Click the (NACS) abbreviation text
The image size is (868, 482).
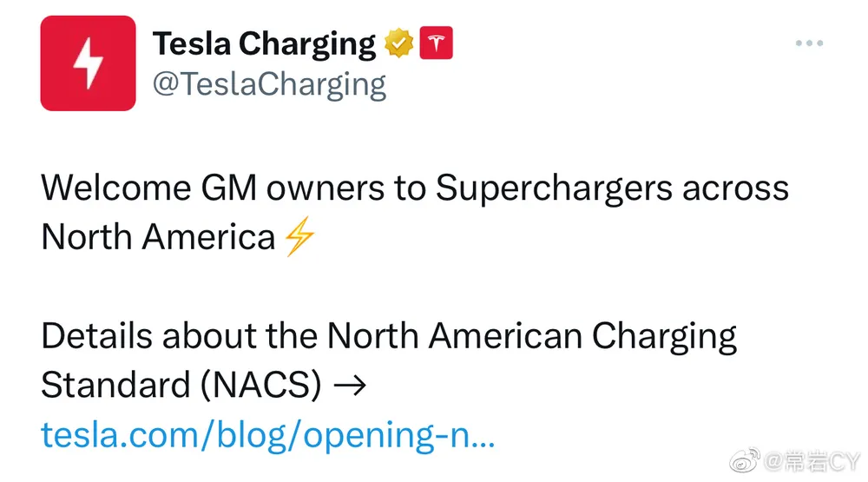260,385
